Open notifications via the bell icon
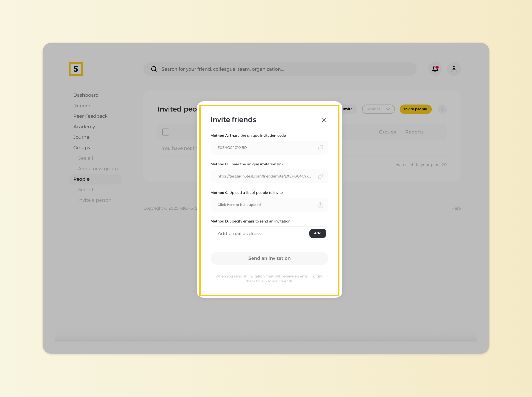 click(x=435, y=69)
